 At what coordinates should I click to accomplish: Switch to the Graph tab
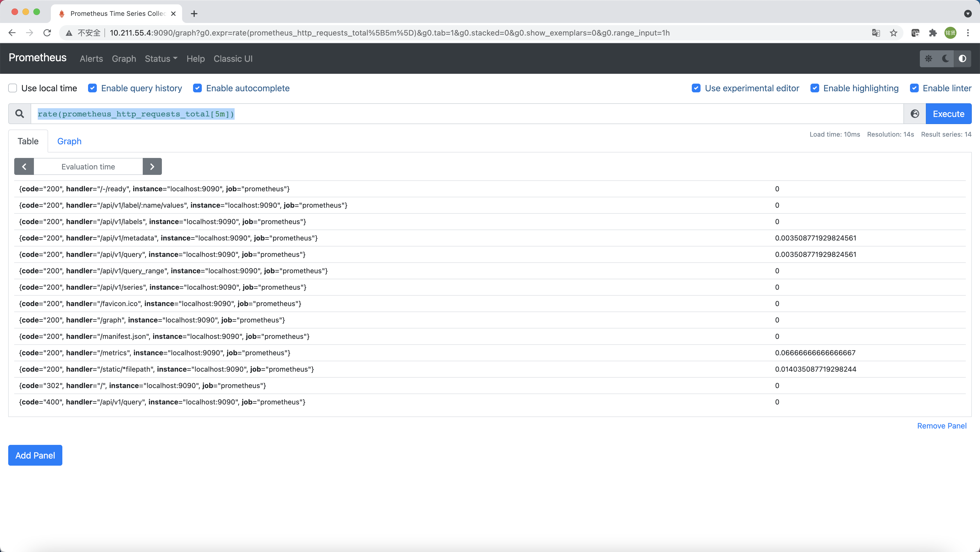tap(69, 141)
